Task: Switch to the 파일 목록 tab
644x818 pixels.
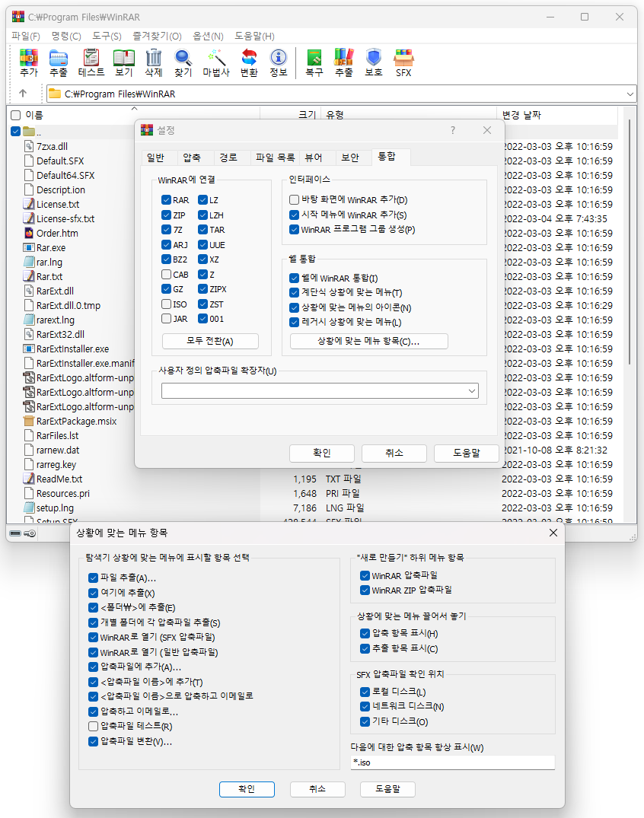Action: pos(275,158)
